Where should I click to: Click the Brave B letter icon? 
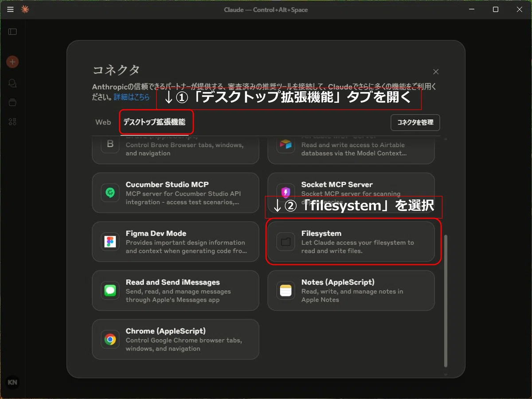110,145
